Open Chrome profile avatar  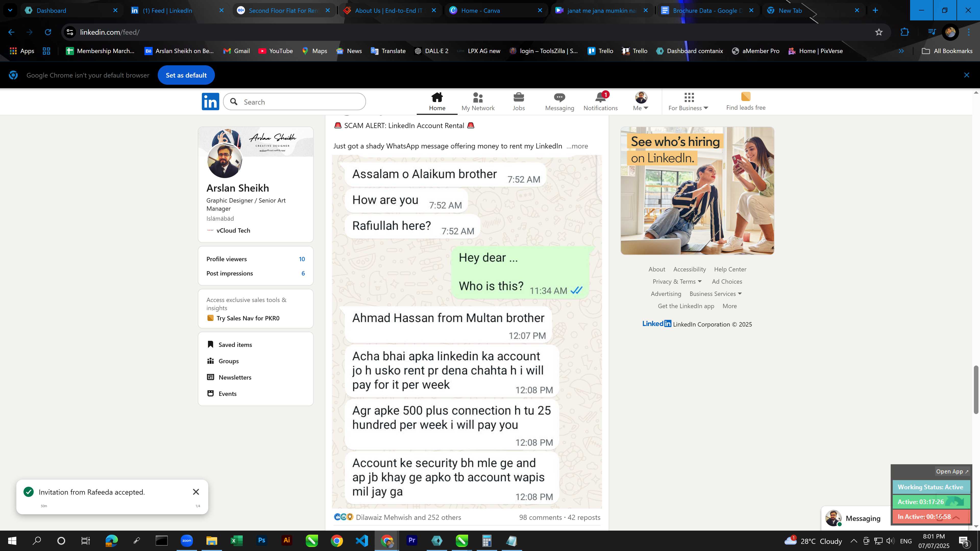coord(950,32)
